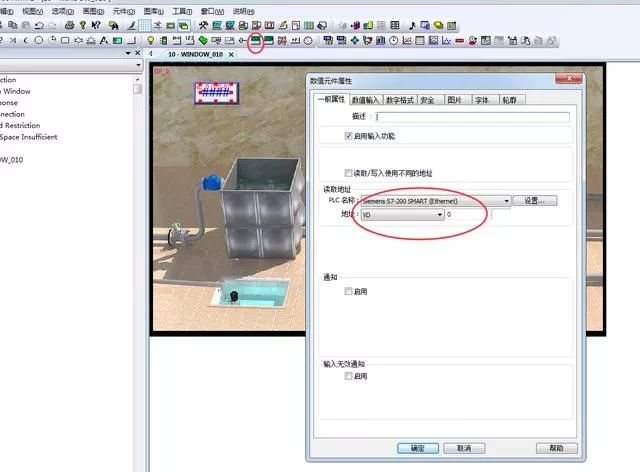This screenshot has width=640, height=472.
Task: Toggle the grid display icon
Action: pos(144,26)
